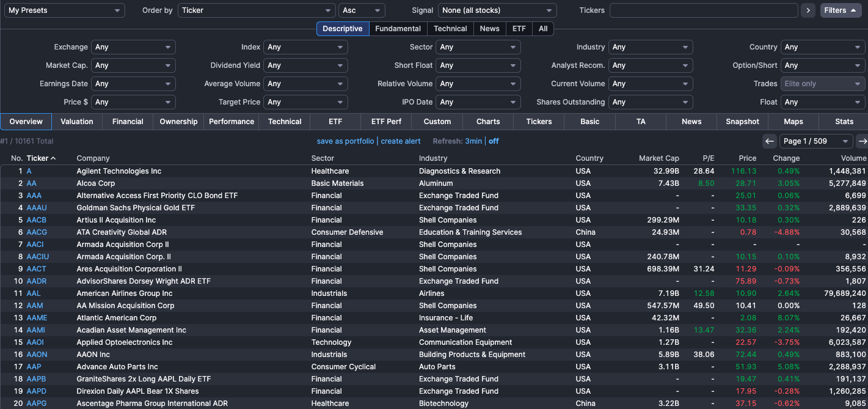Click the #1 / 10161 Total text
This screenshot has width=868, height=409.
coord(27,141)
